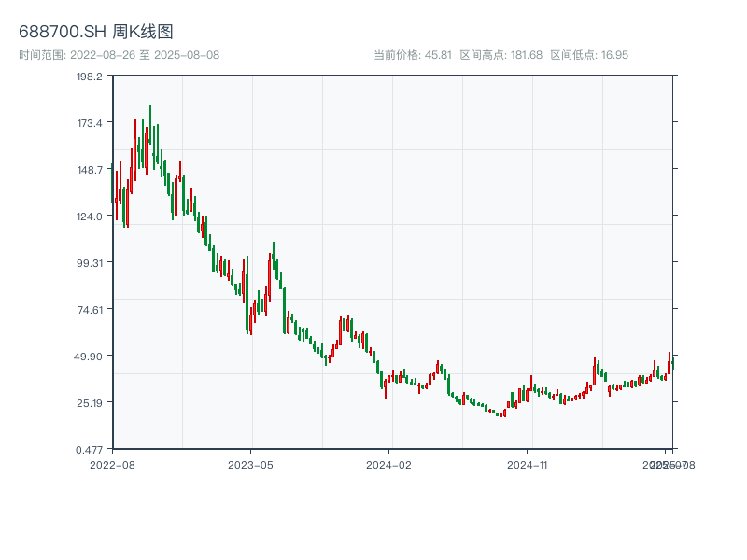Click the highest candlestick peak near 181

coord(150,125)
